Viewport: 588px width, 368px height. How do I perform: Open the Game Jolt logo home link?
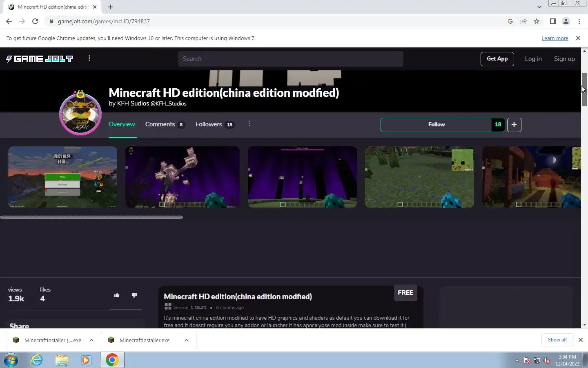[x=39, y=59]
